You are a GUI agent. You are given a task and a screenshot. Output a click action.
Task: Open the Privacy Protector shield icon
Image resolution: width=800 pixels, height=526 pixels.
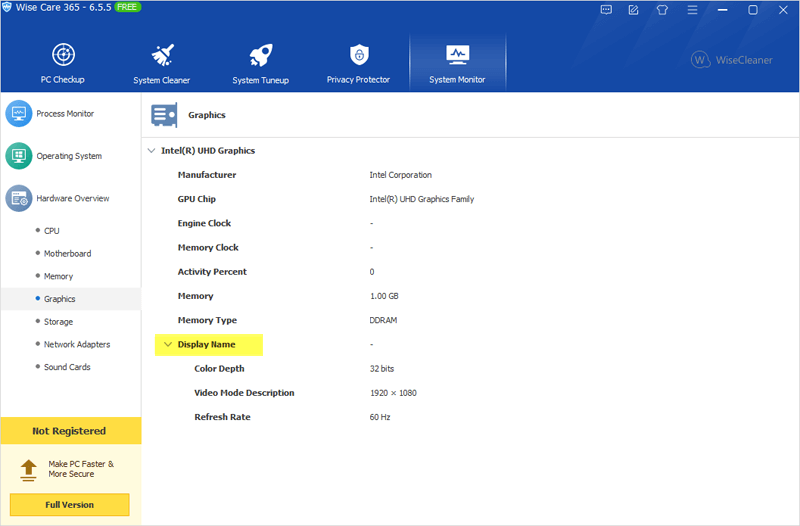(x=359, y=55)
